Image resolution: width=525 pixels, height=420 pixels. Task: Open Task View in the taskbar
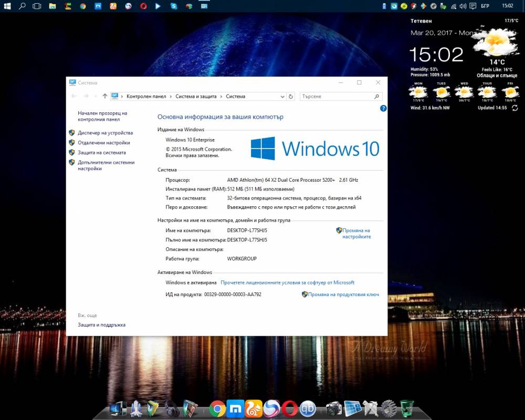click(x=37, y=6)
